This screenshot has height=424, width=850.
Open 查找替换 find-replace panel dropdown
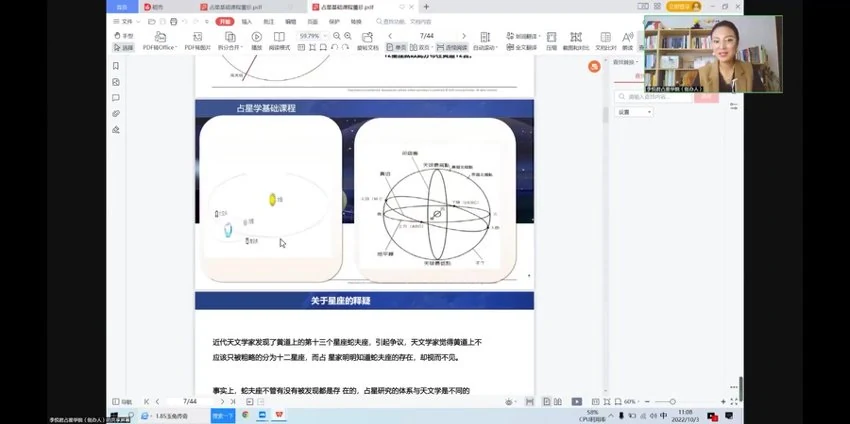point(626,62)
